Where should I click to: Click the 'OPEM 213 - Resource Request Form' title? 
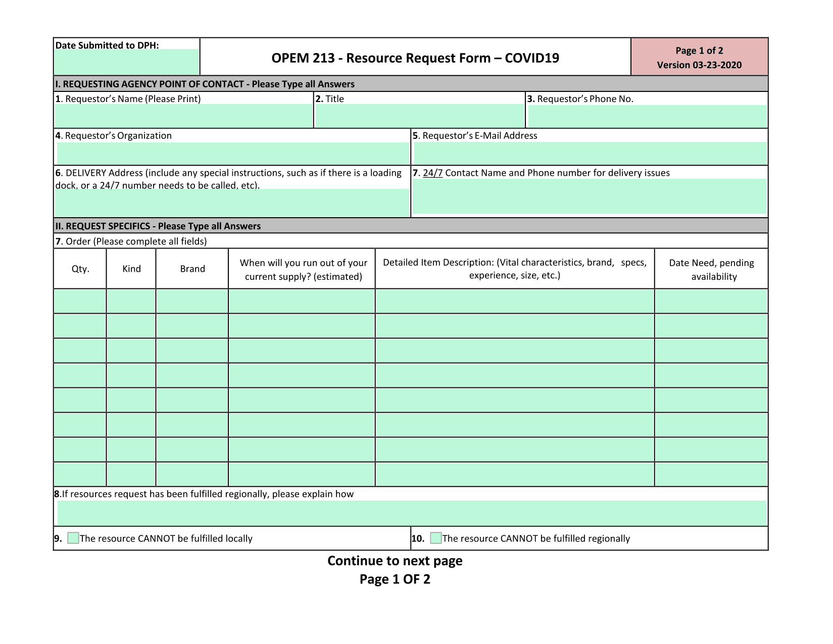pos(415,58)
